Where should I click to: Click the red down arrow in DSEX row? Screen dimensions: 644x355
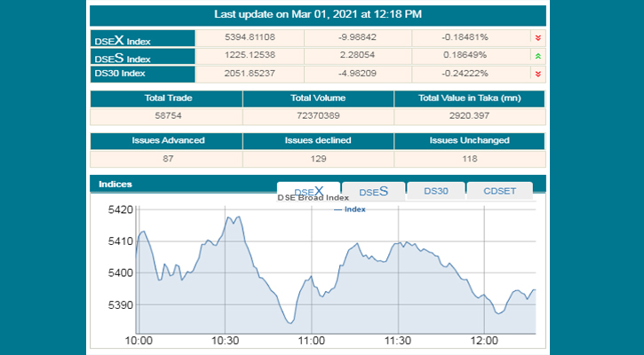tap(537, 38)
